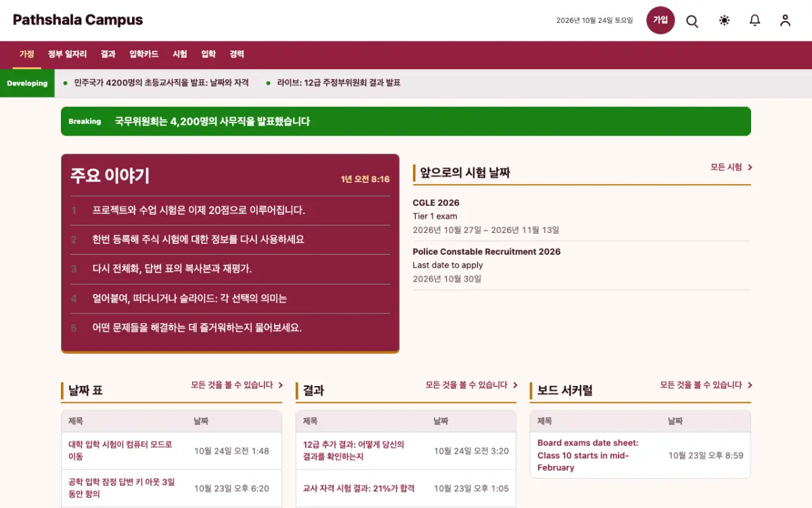Click 모든 시험 link with chevron

[x=731, y=167]
